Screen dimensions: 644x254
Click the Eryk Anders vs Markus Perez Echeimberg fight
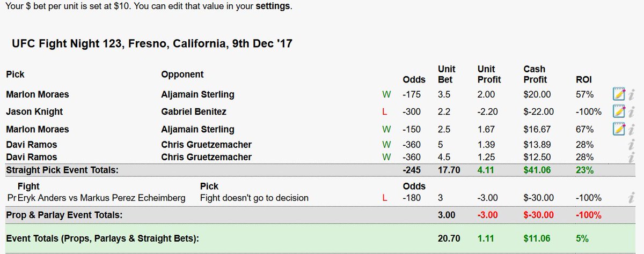(101, 198)
